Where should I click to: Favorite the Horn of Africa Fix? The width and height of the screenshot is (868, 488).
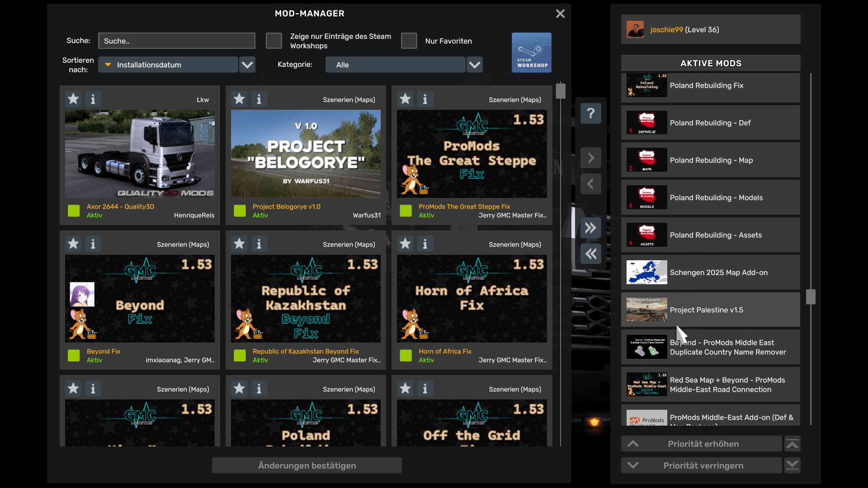click(x=405, y=244)
